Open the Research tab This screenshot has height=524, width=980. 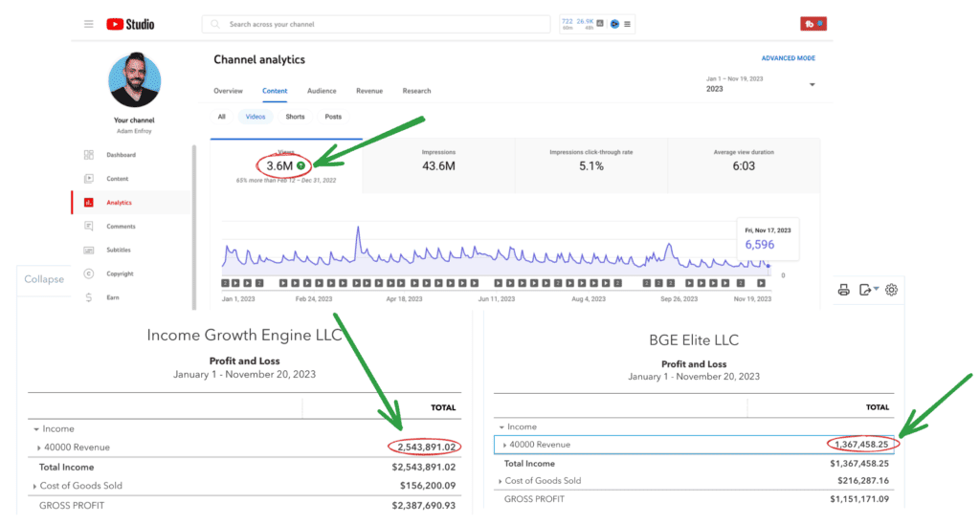(417, 91)
